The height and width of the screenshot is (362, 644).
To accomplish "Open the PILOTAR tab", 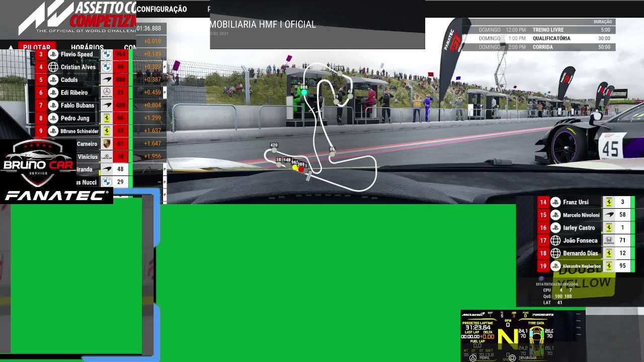I will click(x=37, y=47).
